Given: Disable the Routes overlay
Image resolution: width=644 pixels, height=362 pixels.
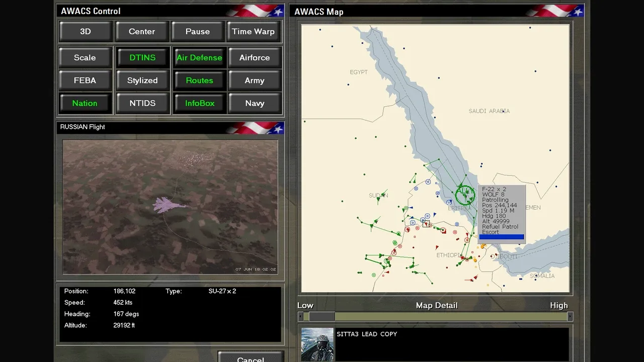Looking at the screenshot, I should point(199,80).
